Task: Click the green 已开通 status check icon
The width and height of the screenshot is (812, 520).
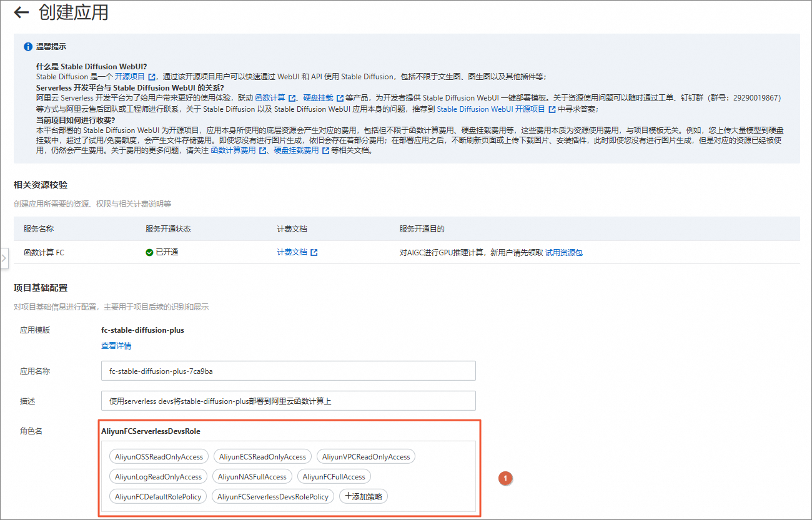Action: click(x=149, y=252)
